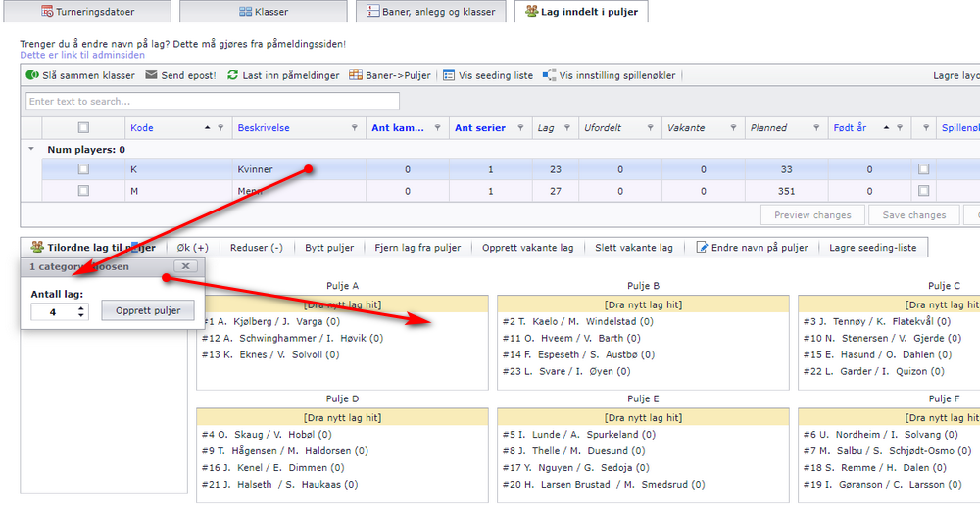The height and width of the screenshot is (515, 980).
Task: Open filter on Planned column
Action: [816, 128]
